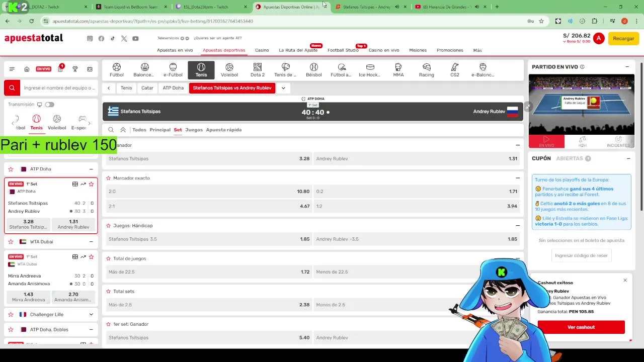Viewport: 644px width, 362px height.
Task: Favorite the Marcador exacto market
Action: tap(108, 178)
